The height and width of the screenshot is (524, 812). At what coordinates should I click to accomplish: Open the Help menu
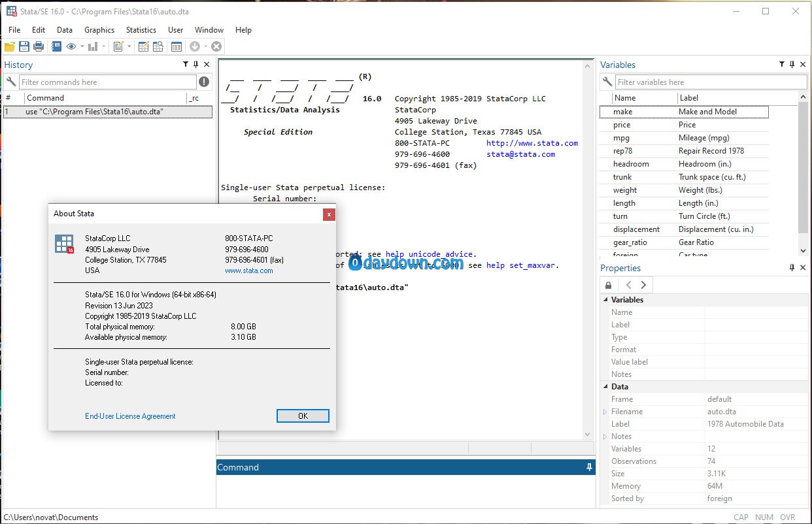[243, 30]
